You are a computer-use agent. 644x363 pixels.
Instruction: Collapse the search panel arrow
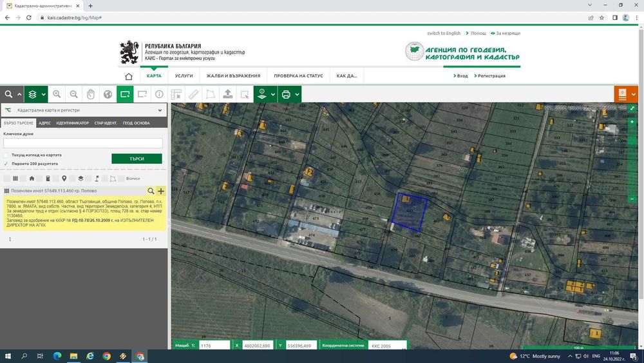pos(19,94)
